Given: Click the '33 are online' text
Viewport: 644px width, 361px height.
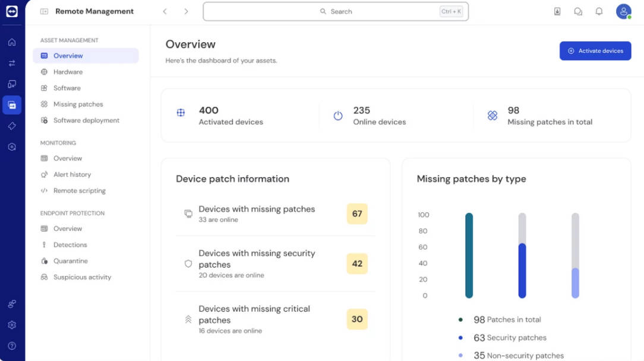Looking at the screenshot, I should 219,219.
